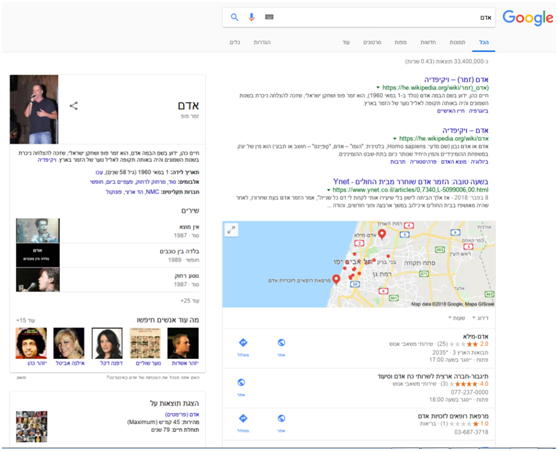Click the blue magnifier search icon
Viewport: 558px width, 451px height.
(234, 17)
